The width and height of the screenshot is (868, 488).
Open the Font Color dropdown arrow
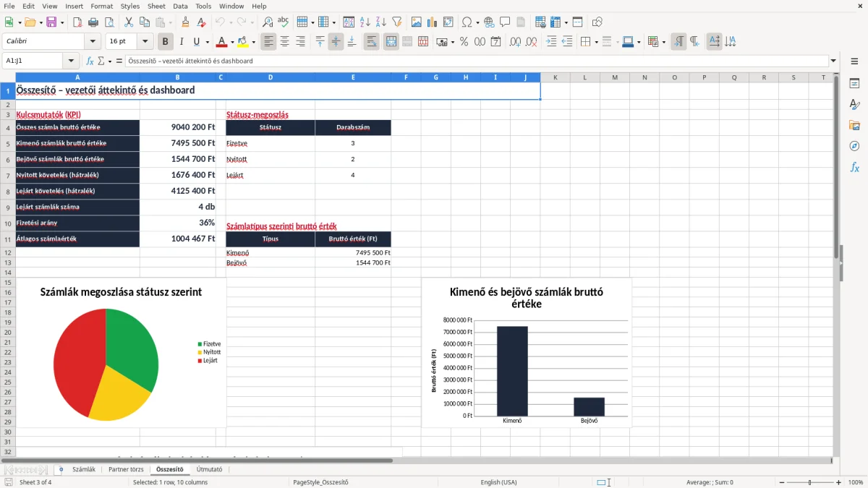[231, 42]
